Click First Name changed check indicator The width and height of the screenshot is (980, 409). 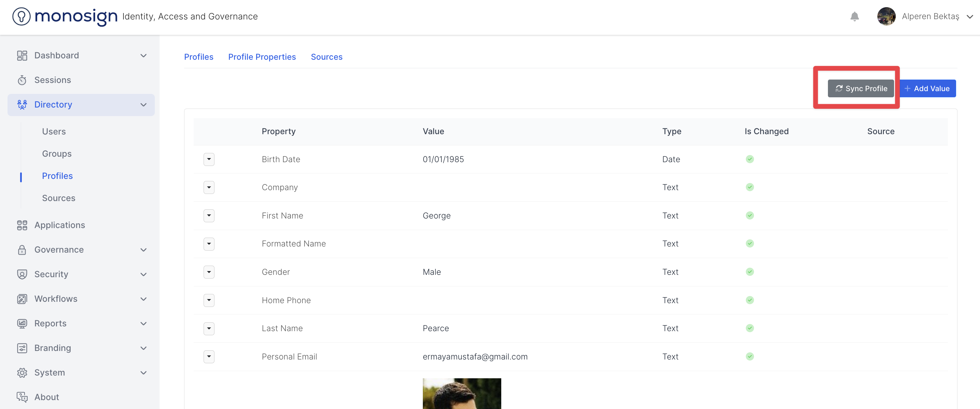749,215
